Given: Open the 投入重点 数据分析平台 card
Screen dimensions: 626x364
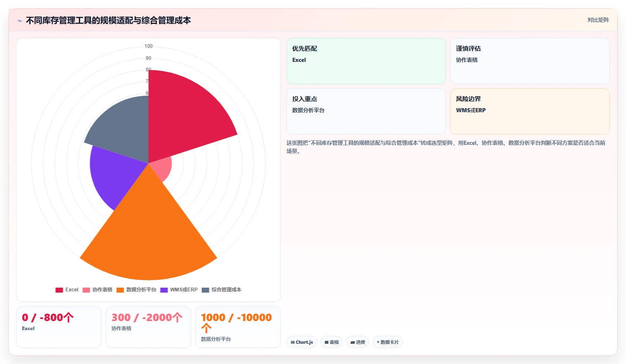Looking at the screenshot, I should pos(366,111).
